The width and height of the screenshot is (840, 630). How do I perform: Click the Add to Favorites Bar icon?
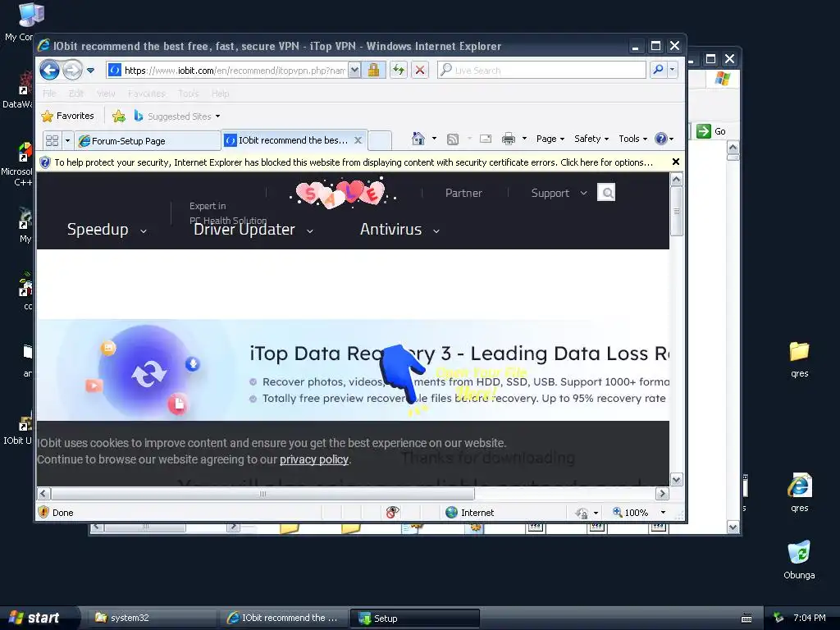pos(118,116)
